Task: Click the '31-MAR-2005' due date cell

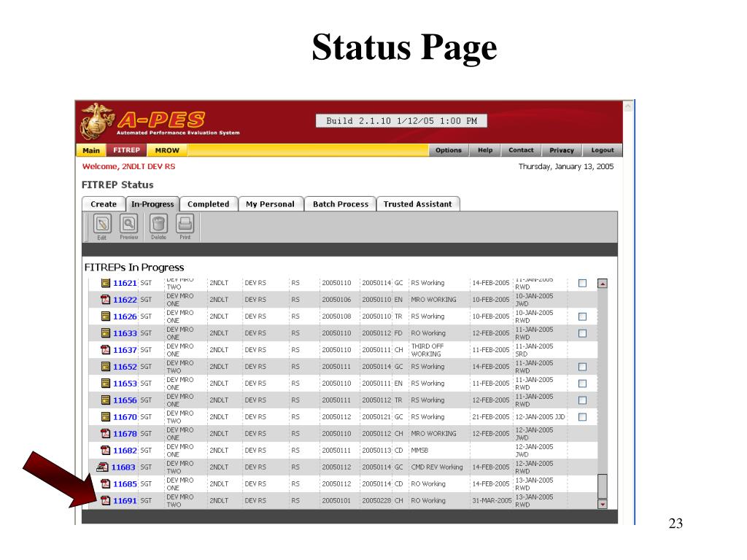Action: 492,500
